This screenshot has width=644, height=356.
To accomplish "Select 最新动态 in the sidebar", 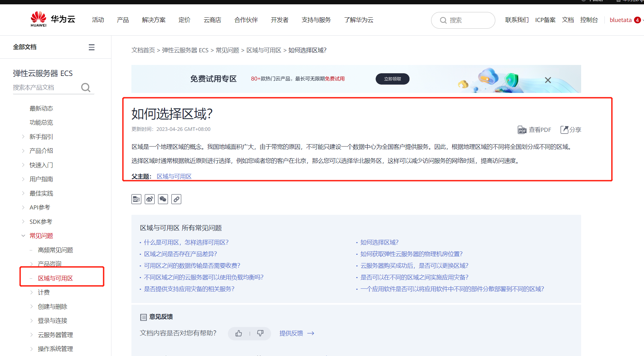I will pyautogui.click(x=41, y=109).
